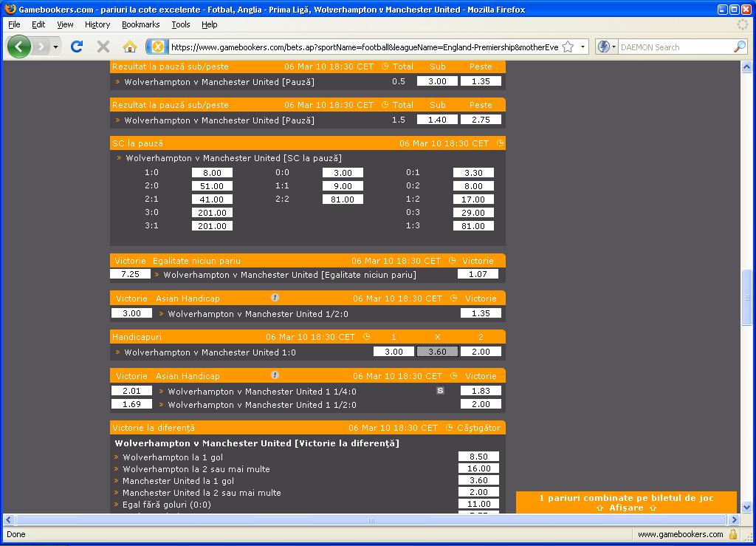
Task: Open the Help menu
Action: pos(209,24)
